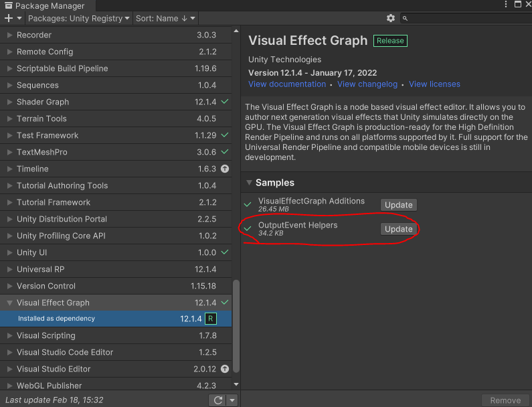
Task: Click the Last update Feb 18 status text
Action: point(54,400)
